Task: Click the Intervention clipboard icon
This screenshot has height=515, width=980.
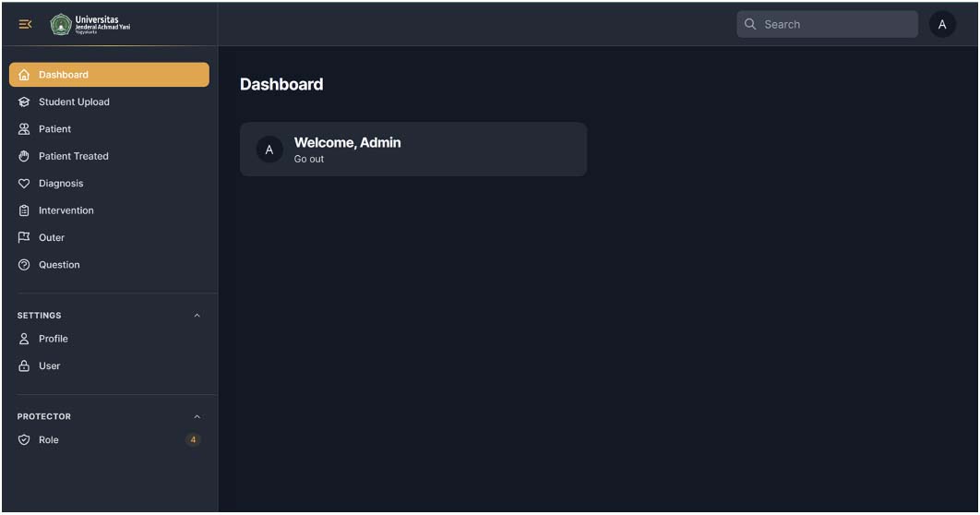Action: tap(24, 210)
